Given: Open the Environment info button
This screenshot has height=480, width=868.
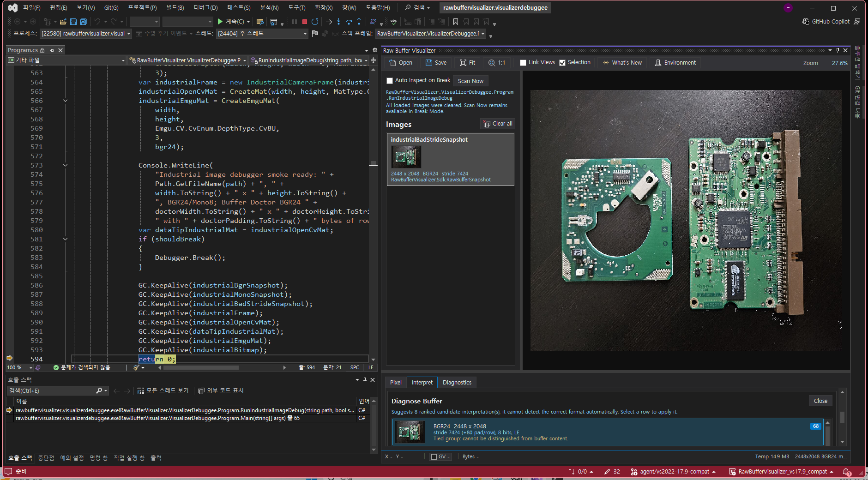Looking at the screenshot, I should click(675, 63).
